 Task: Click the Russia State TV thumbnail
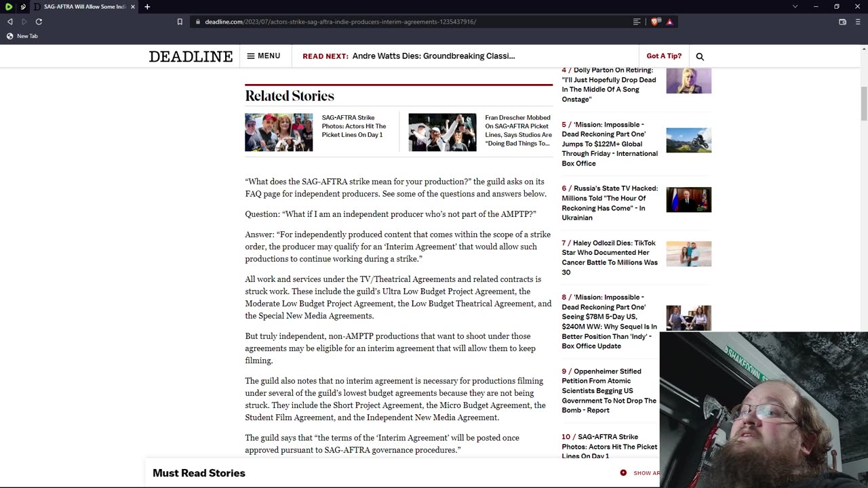tap(688, 199)
